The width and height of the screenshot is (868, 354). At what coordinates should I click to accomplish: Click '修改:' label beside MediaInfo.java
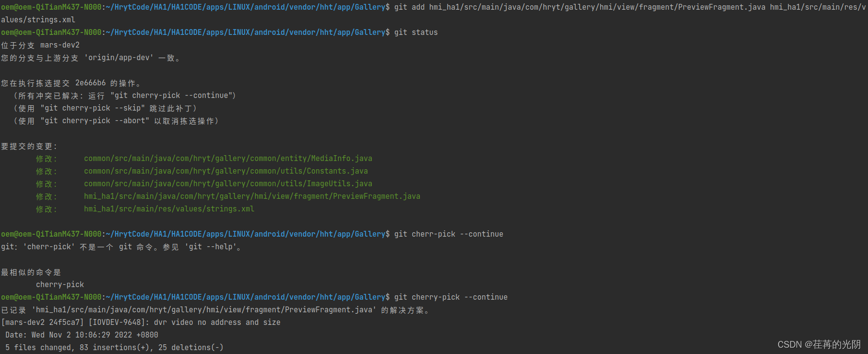click(47, 159)
